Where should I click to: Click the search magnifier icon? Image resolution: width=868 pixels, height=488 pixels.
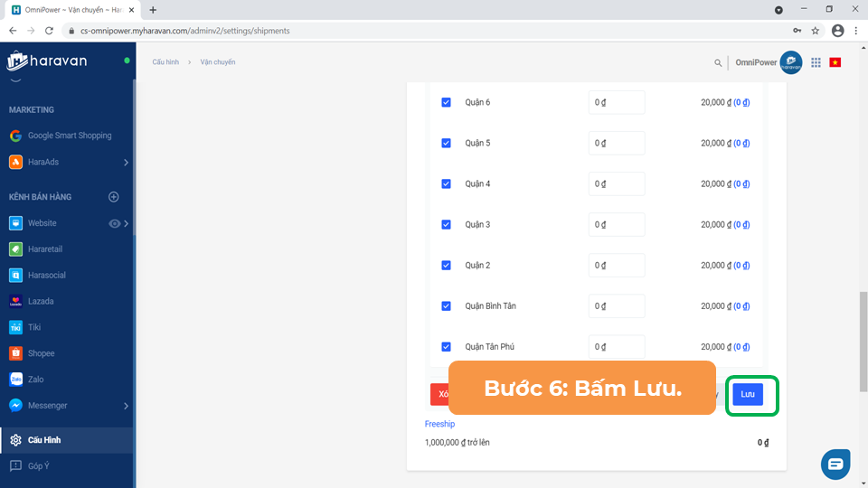pos(718,62)
